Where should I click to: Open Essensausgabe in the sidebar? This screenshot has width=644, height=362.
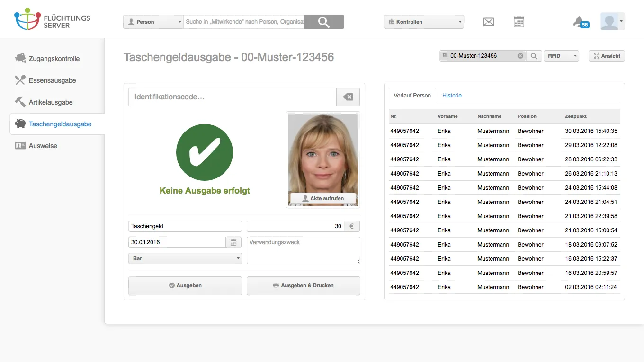(x=52, y=80)
